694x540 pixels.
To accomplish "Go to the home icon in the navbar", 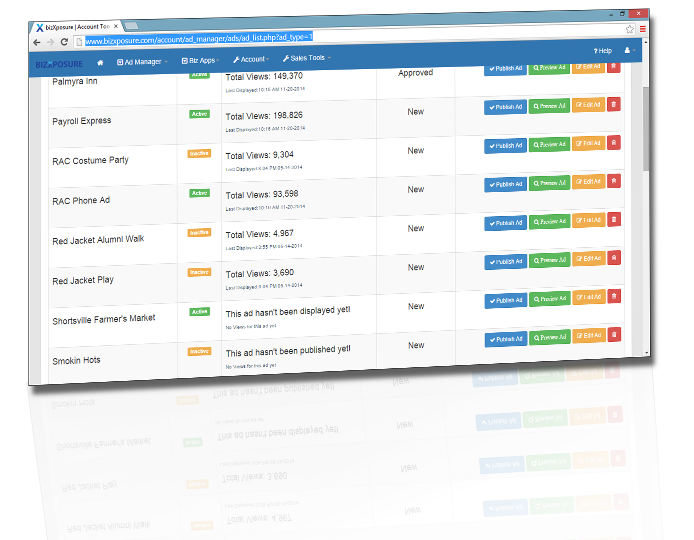I will 100,62.
